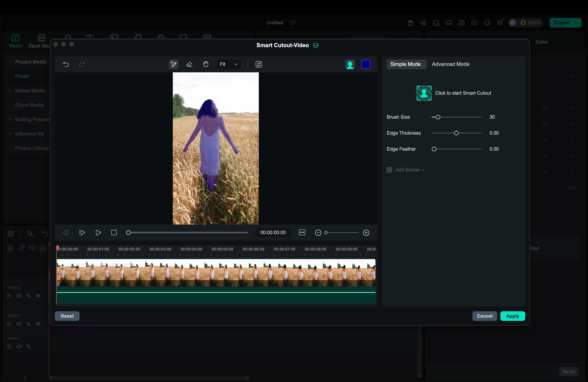Switch to Advanced Mode tab

pos(450,64)
